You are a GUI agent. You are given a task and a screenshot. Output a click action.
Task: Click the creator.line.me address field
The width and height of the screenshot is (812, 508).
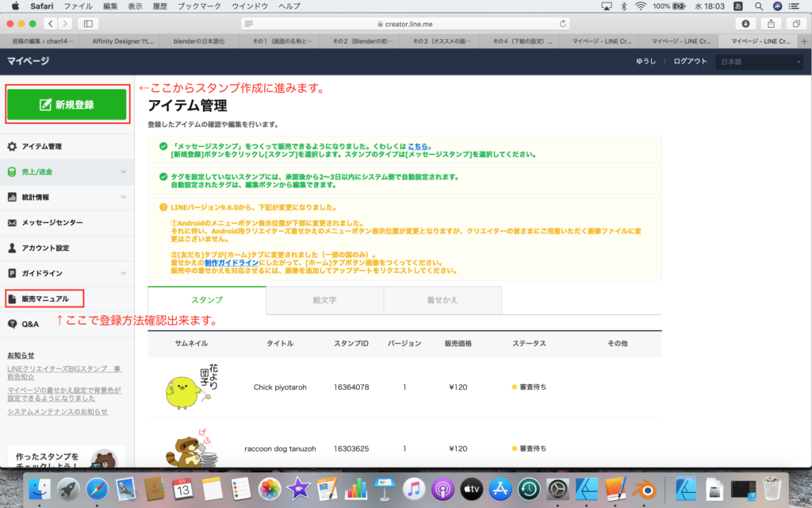pos(405,24)
